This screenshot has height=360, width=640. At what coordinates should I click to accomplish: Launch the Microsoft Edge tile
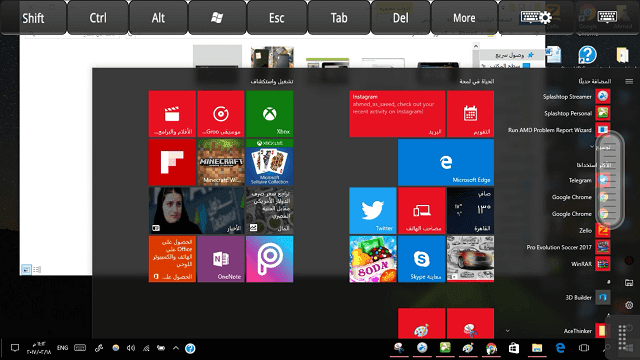[x=446, y=162]
